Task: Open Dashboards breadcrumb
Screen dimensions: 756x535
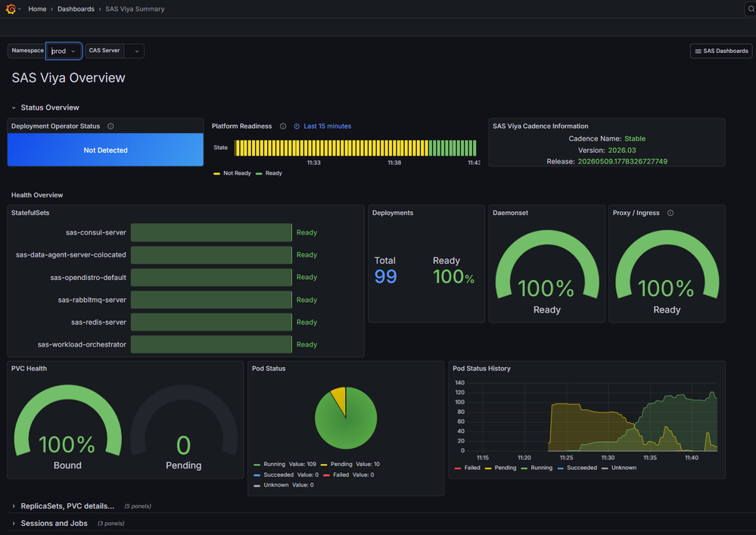Action: pos(76,9)
